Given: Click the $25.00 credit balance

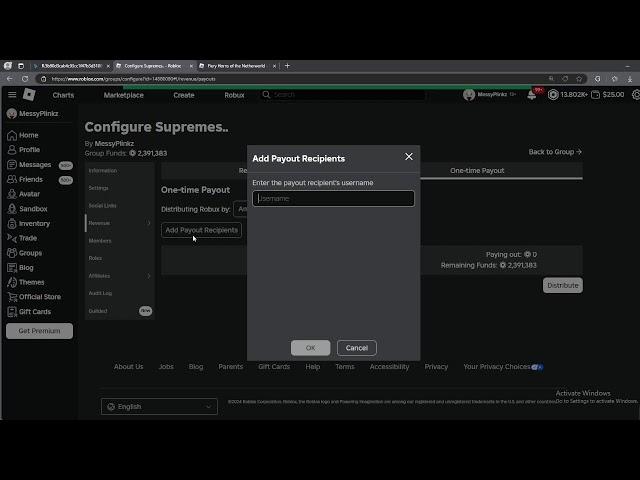Looking at the screenshot, I should point(608,95).
